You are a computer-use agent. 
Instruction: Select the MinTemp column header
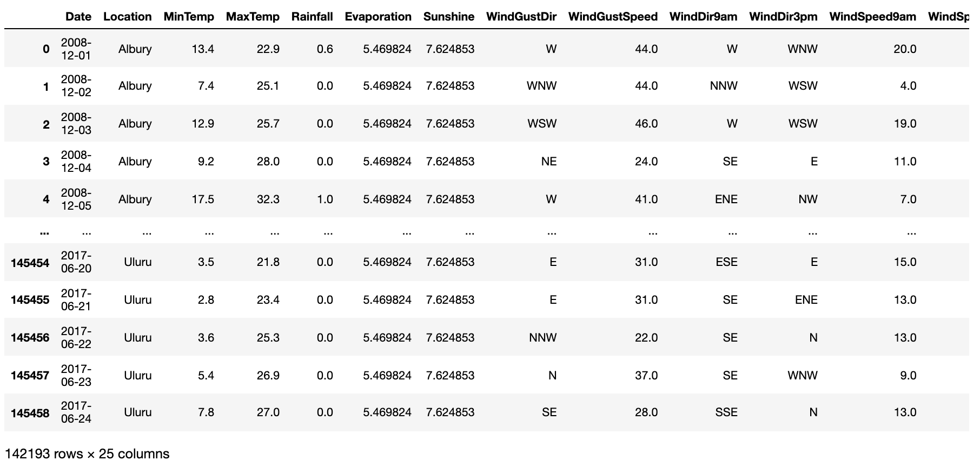[x=189, y=17]
